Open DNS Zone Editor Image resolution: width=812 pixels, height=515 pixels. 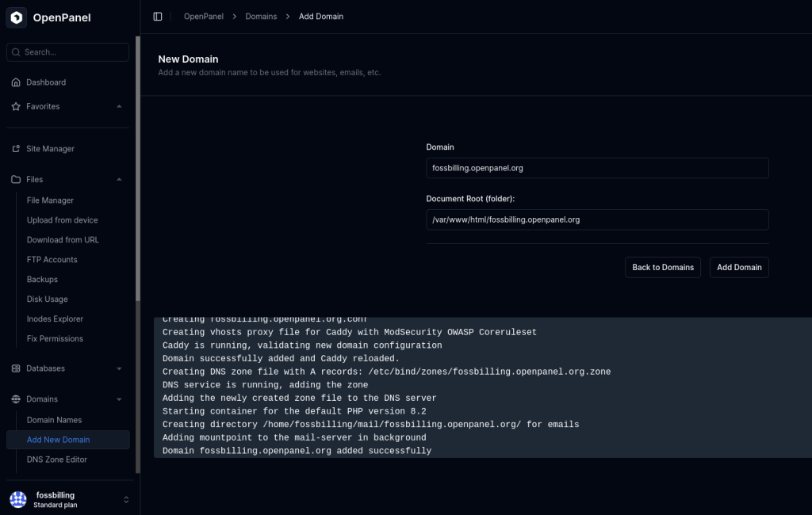pyautogui.click(x=57, y=459)
